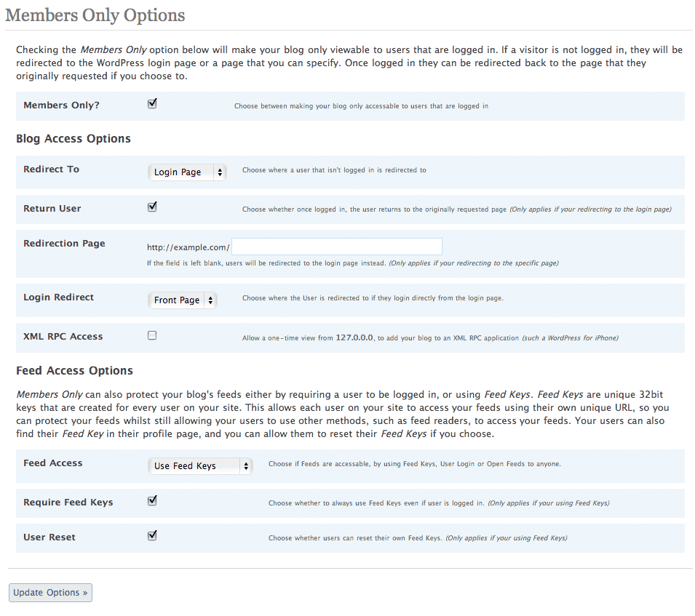Enable the XML RPC Access checkbox
The height and width of the screenshot is (616, 695).
pyautogui.click(x=152, y=336)
